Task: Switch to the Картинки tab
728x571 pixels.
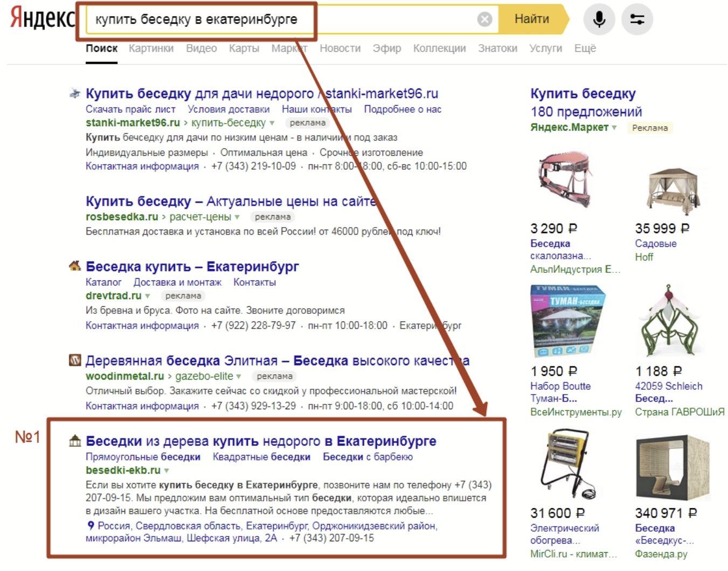Action: tap(151, 49)
